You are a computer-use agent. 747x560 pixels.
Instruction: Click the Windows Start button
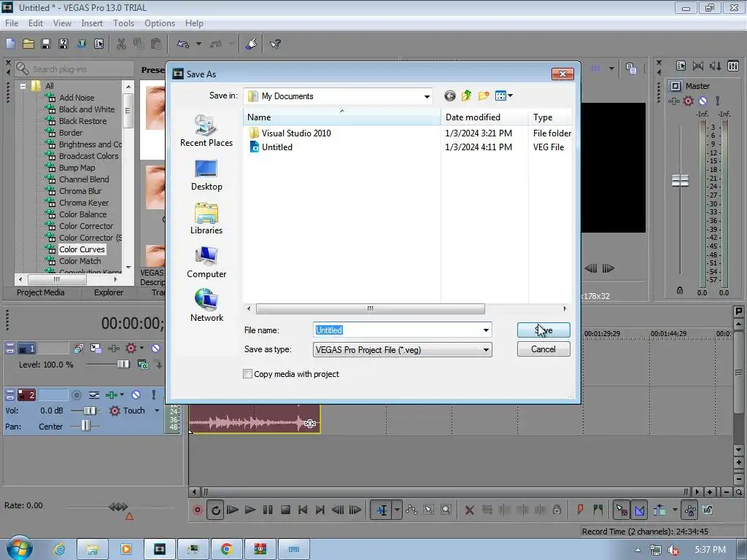(x=20, y=548)
